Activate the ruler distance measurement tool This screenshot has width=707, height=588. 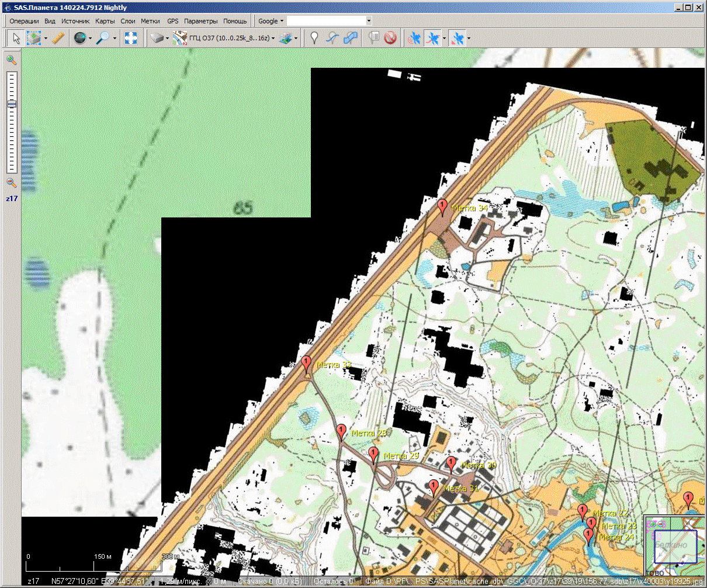pos(57,39)
